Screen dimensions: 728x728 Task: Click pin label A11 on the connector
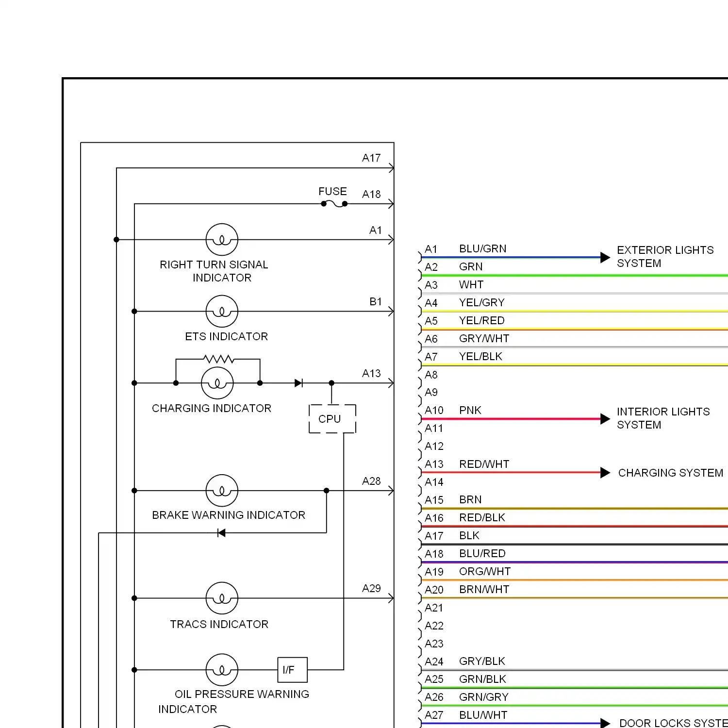click(x=434, y=428)
